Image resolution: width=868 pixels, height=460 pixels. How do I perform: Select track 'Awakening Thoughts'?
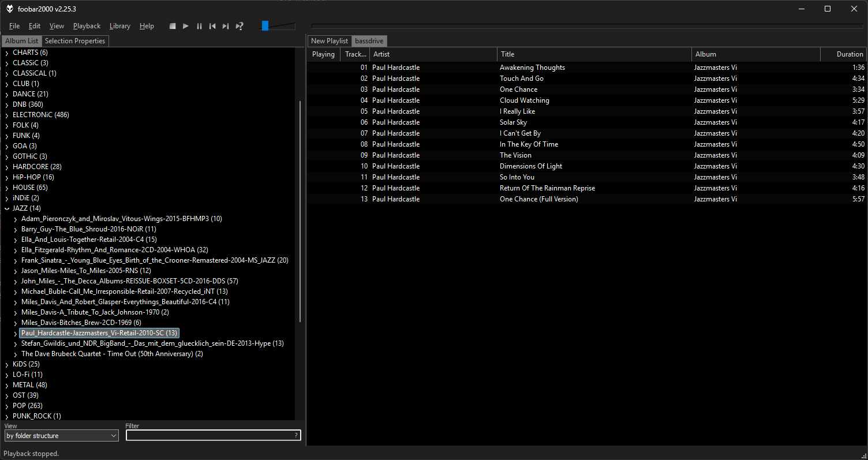pyautogui.click(x=532, y=68)
